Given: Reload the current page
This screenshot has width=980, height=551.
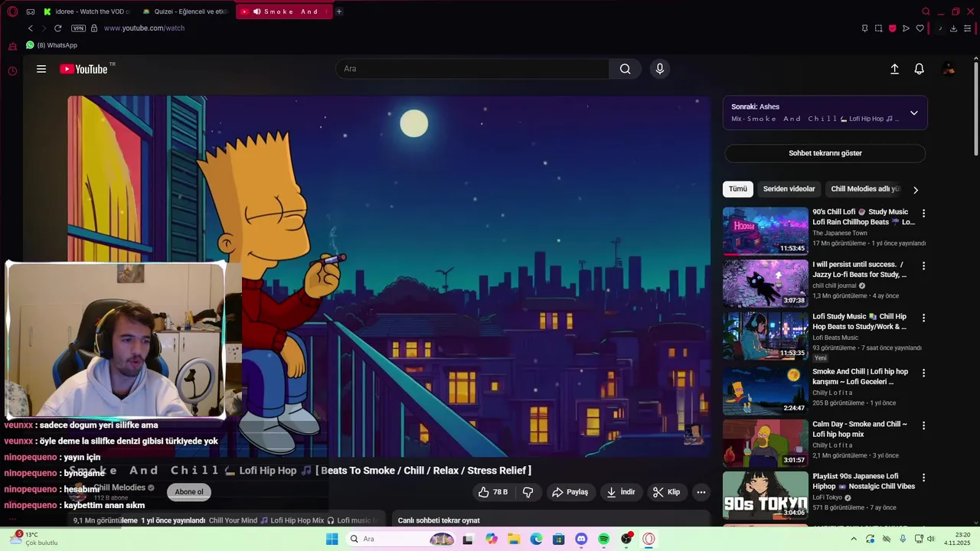Looking at the screenshot, I should (x=57, y=28).
